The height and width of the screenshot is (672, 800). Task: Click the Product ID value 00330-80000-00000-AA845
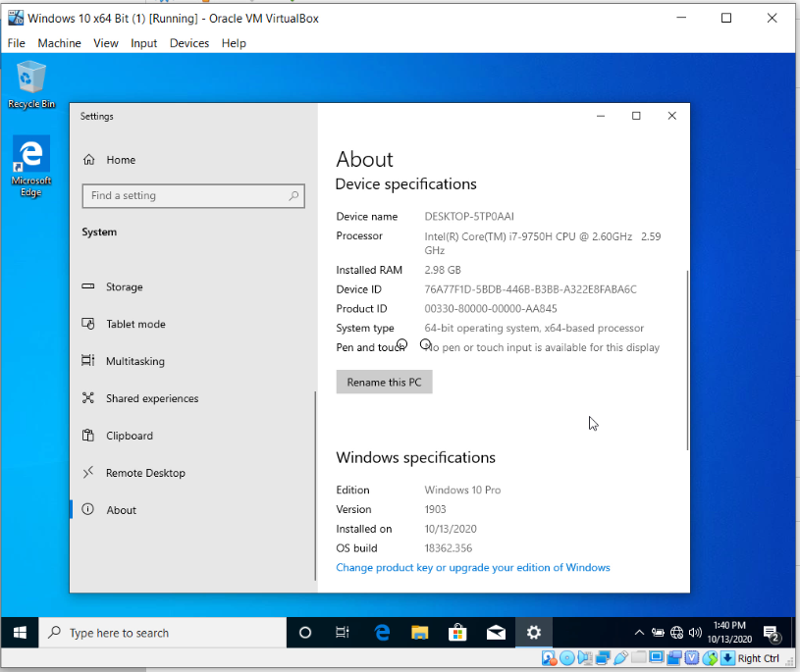(x=490, y=309)
